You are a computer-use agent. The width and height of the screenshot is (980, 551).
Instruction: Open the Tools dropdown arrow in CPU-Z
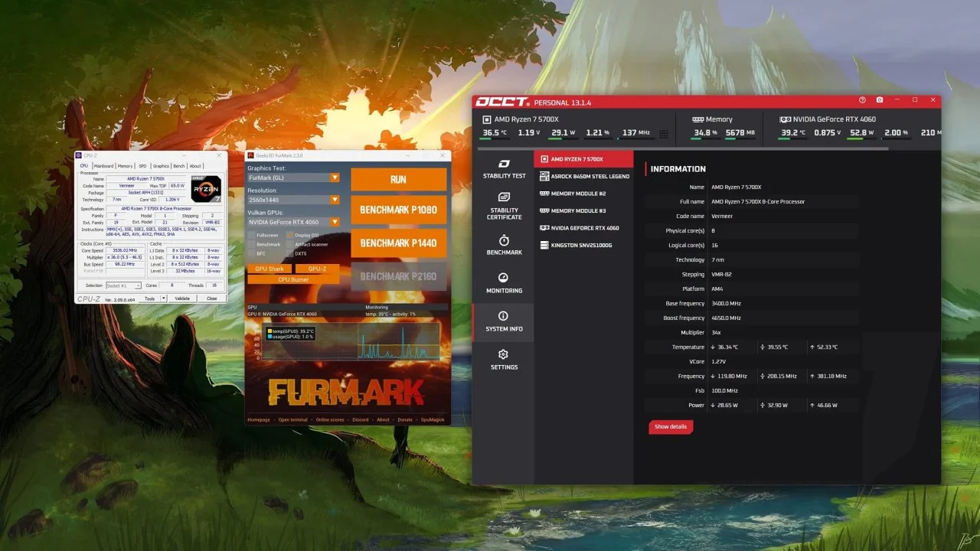click(164, 298)
